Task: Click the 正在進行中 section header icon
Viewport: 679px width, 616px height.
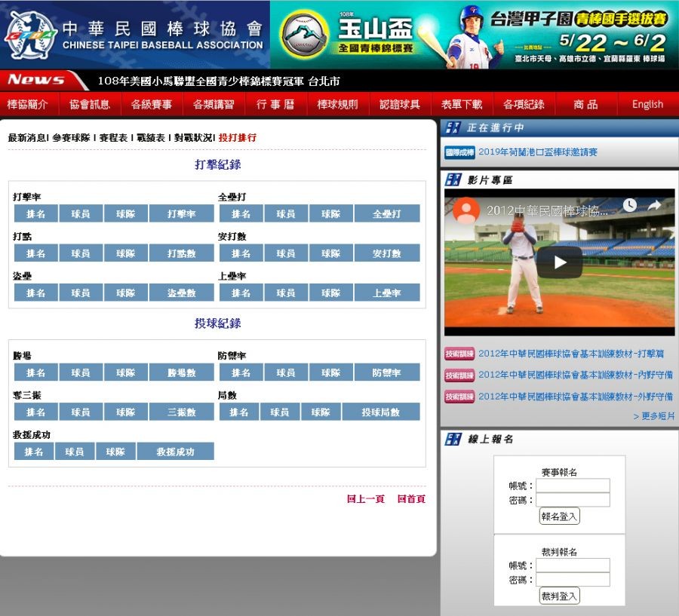Action: 453,127
